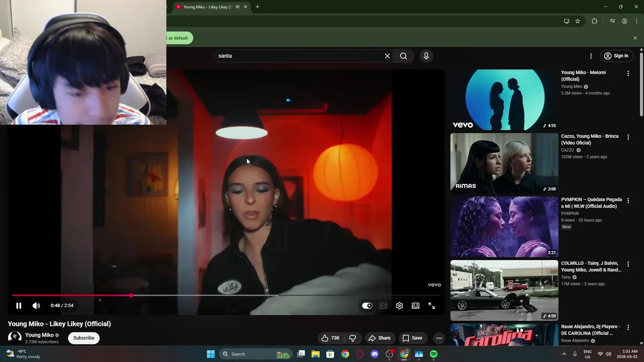Open File Explorer from taskbar
Viewport: 644px width, 362px height.
pyautogui.click(x=315, y=354)
